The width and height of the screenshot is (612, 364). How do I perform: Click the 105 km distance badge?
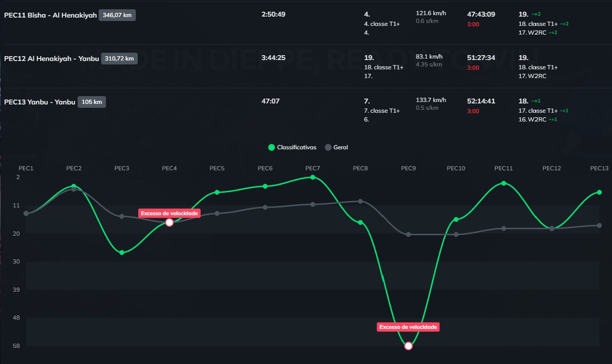92,102
